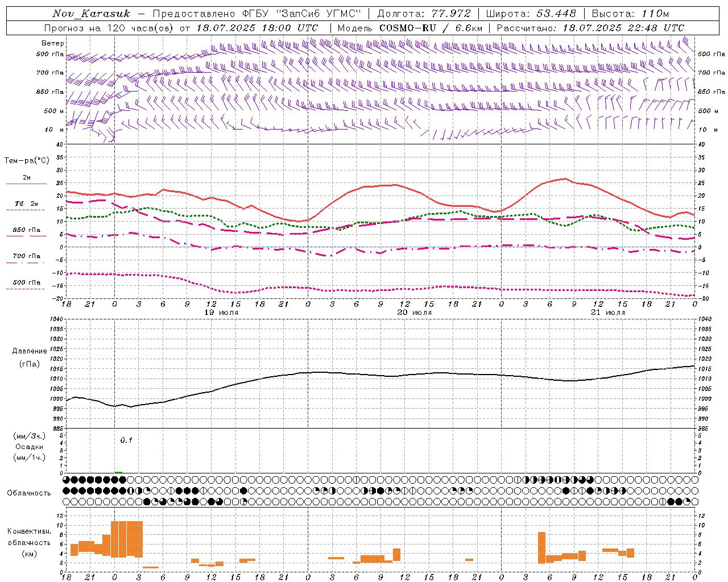Click the Осадки panel label
This screenshot has width=728, height=582.
coord(30,447)
